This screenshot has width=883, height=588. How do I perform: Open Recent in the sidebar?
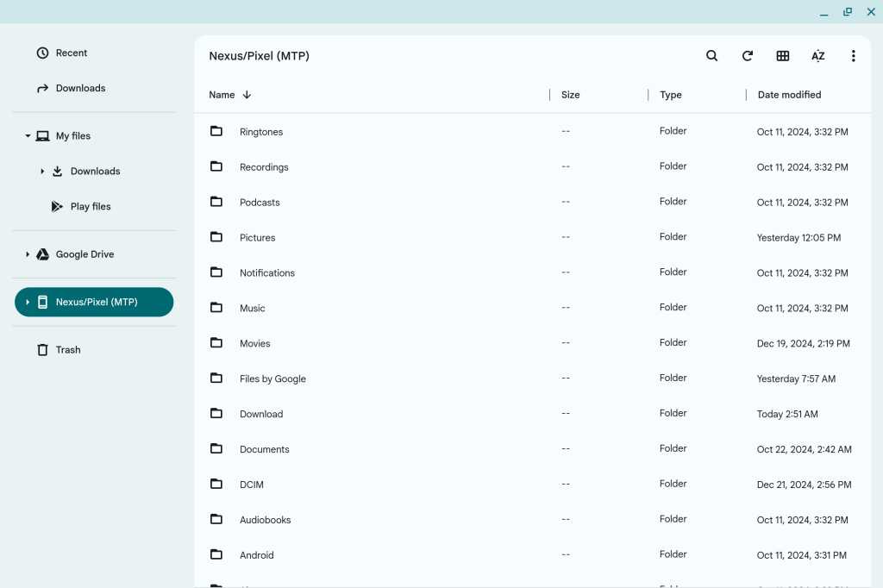pos(72,53)
